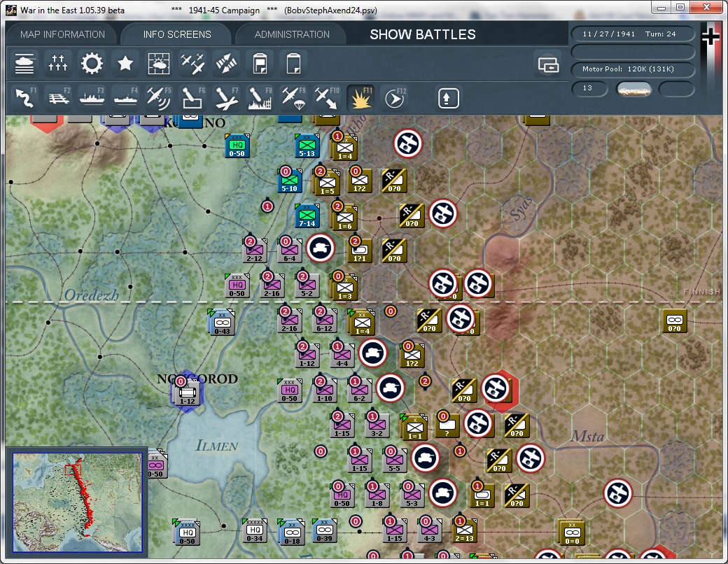Open the victory star screen icon

pyautogui.click(x=125, y=64)
